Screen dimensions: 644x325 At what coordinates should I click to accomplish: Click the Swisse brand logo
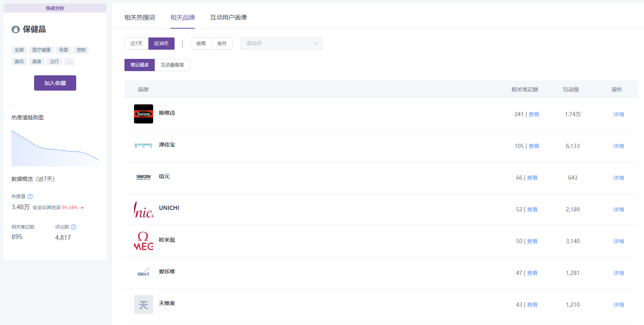point(144,114)
